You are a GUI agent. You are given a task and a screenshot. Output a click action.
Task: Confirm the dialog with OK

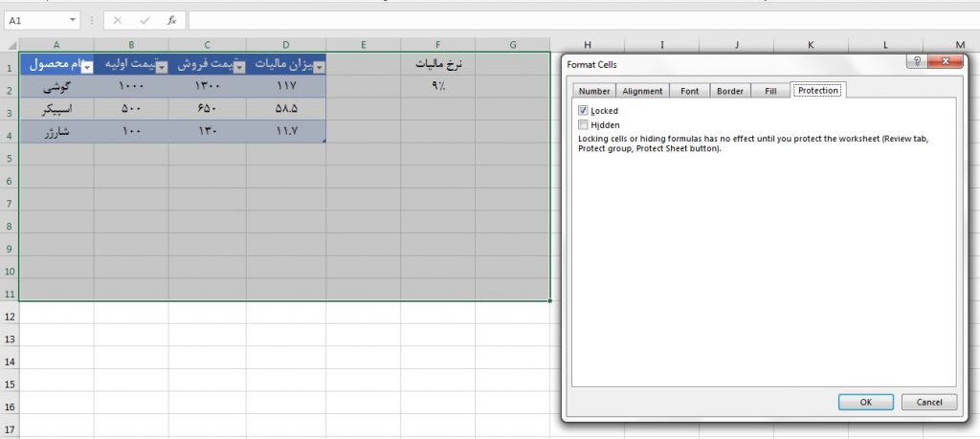coord(865,402)
